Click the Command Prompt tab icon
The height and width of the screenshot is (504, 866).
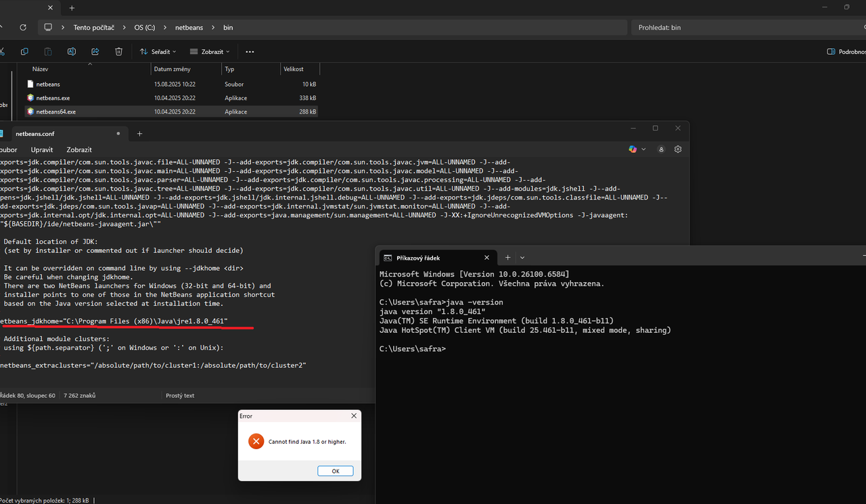[388, 257]
